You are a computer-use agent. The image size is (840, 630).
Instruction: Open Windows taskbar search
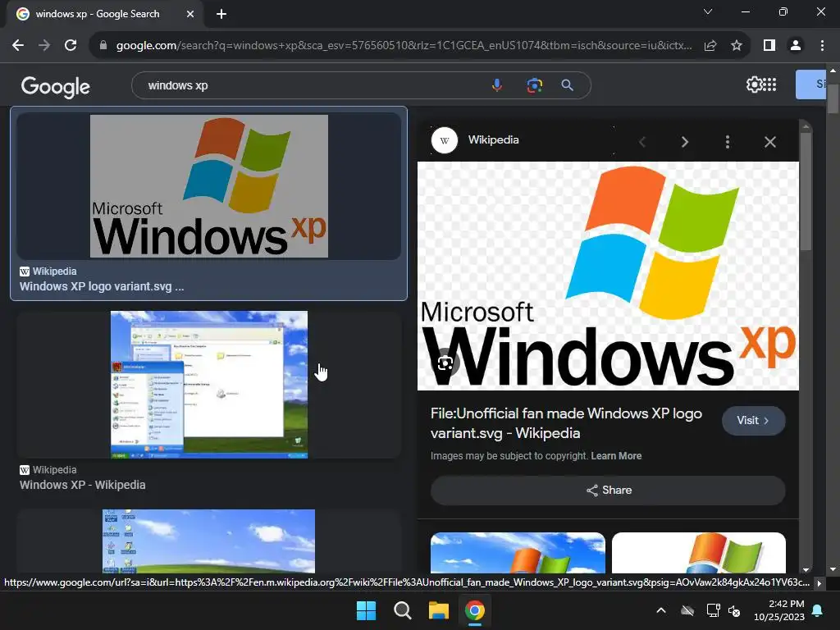point(402,610)
